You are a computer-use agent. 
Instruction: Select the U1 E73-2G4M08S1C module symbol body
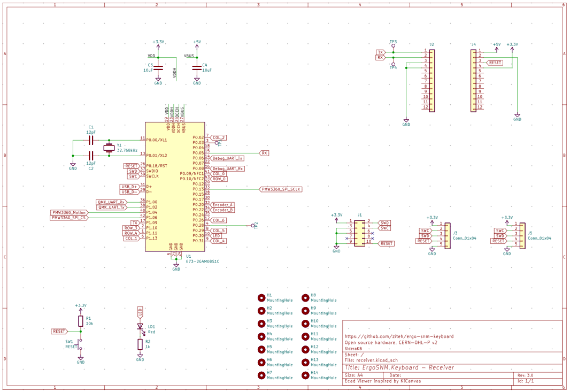[x=175, y=187]
